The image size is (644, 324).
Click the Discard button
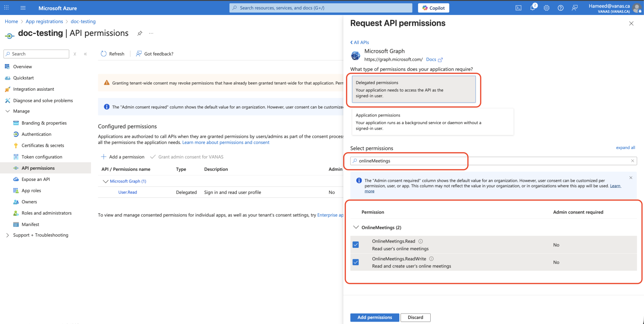click(415, 318)
